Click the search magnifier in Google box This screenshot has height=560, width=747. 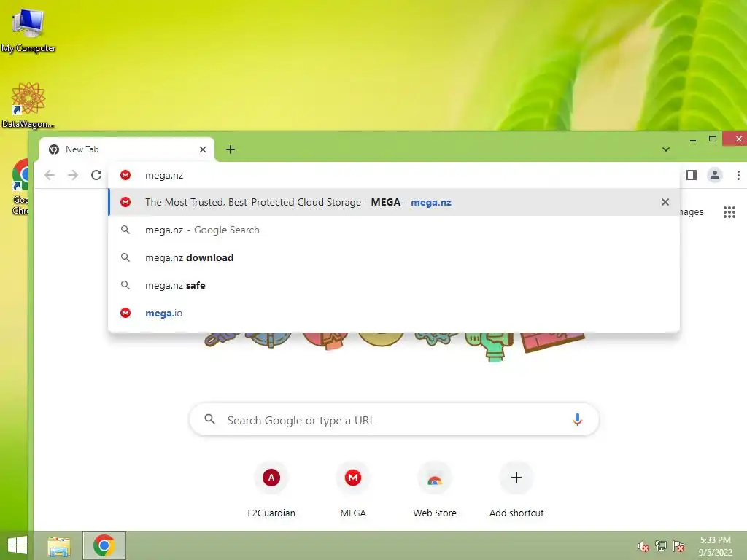pos(209,419)
